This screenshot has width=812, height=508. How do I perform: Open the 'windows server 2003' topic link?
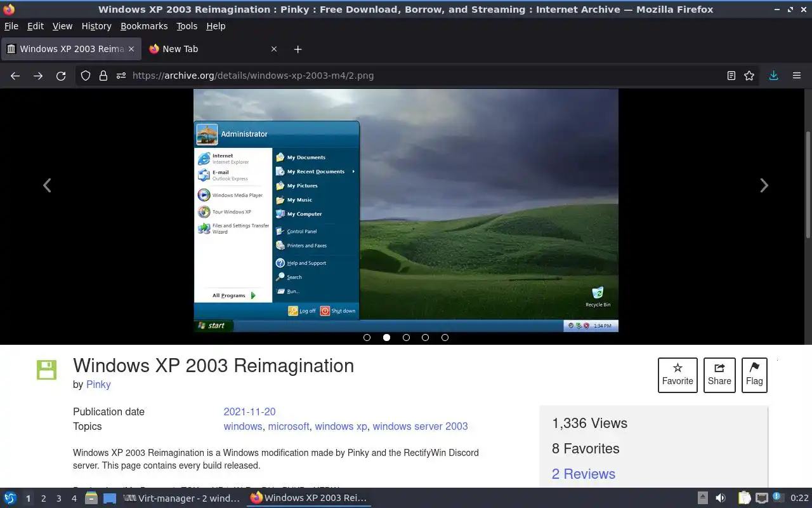point(420,426)
